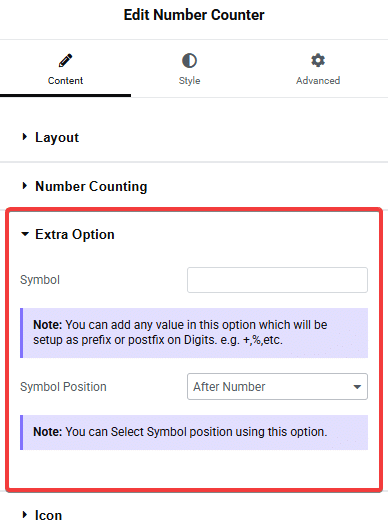Collapse the Extra Option section arrow
388x528 pixels.
pos(25,234)
